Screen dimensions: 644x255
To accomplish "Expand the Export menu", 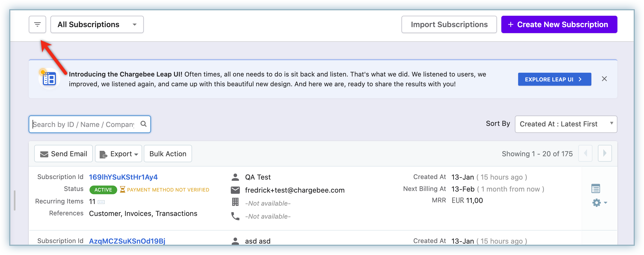I will click(x=119, y=154).
